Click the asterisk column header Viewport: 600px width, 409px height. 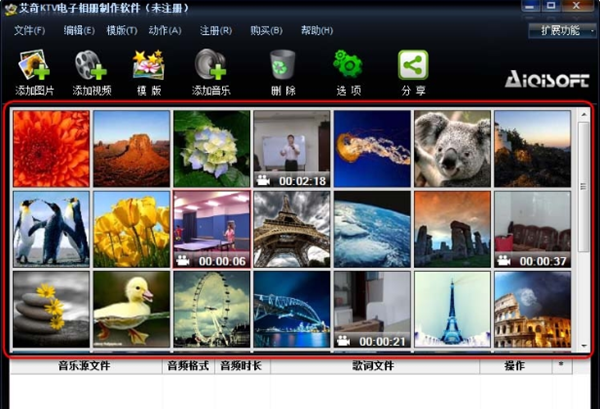click(561, 365)
